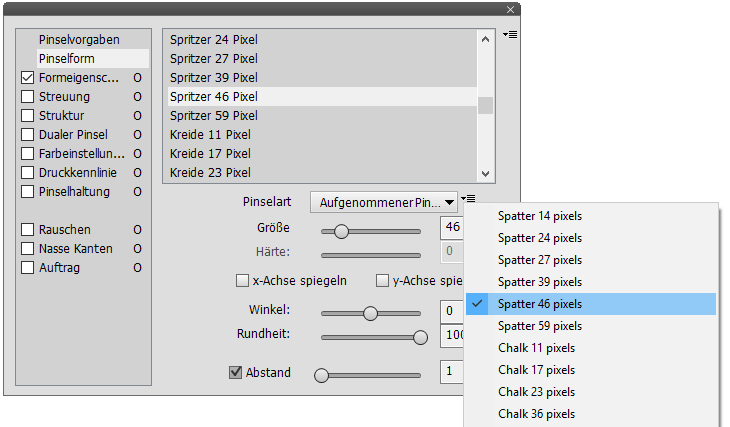Click the lock icon next to Rauschen
Screen dimensions: 730x427
pos(138,230)
